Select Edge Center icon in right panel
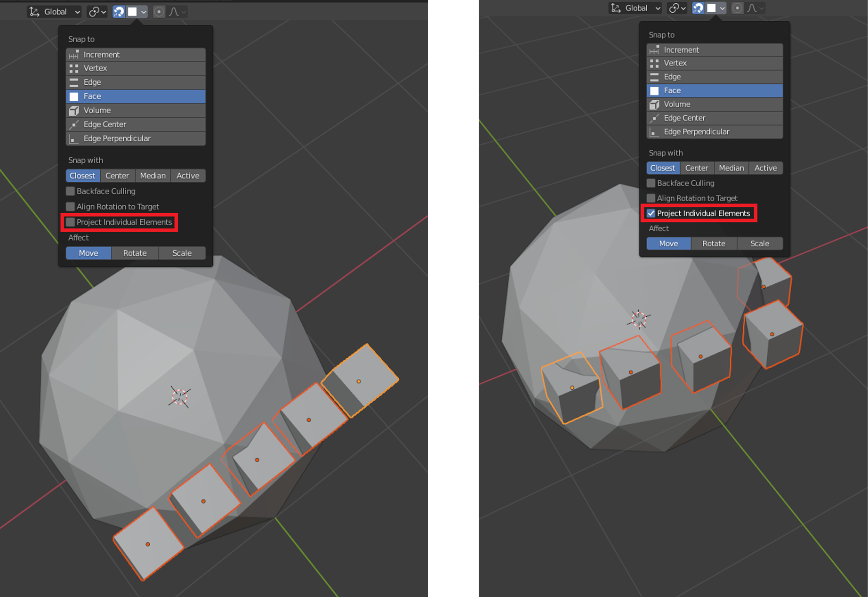868x597 pixels. click(654, 118)
